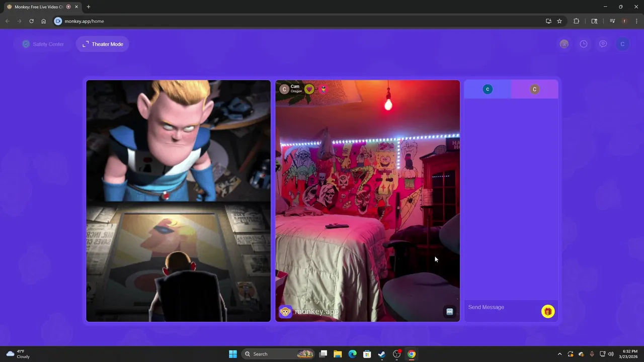Open the blue C profile avatar in header

coord(622,44)
